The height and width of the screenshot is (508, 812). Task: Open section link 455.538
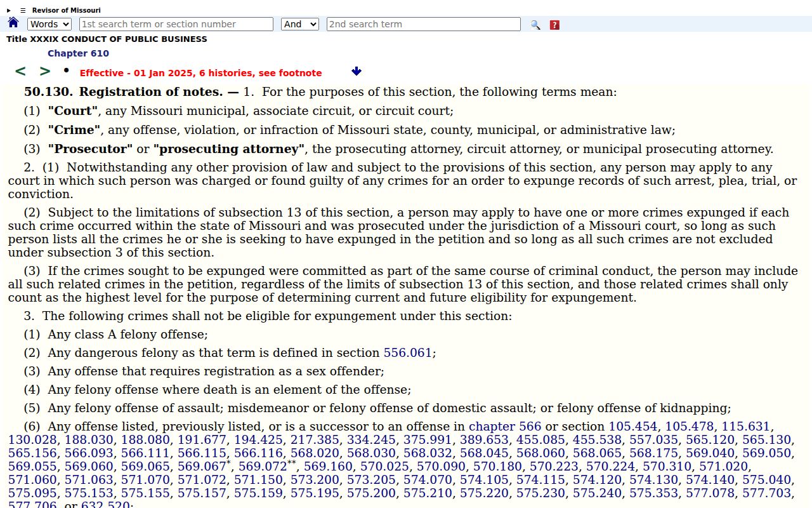tap(597, 439)
